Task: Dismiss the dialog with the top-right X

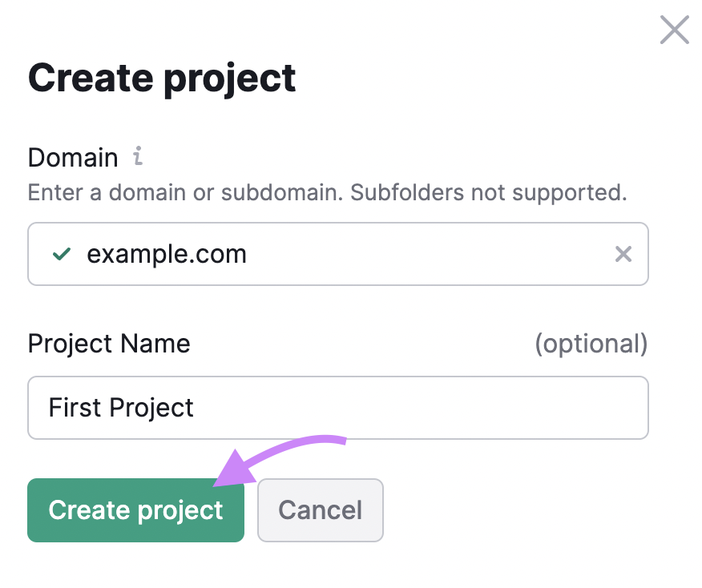Action: click(674, 30)
